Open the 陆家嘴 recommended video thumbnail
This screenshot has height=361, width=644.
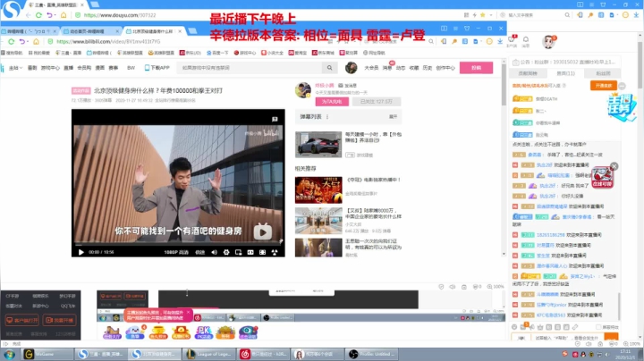[318, 221]
